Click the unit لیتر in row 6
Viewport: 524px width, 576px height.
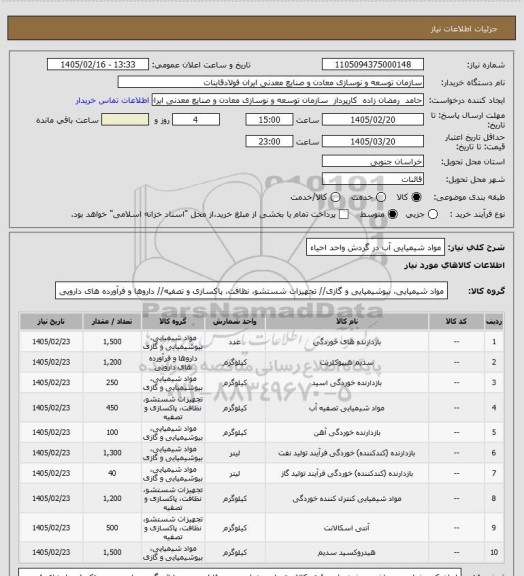pos(234,453)
